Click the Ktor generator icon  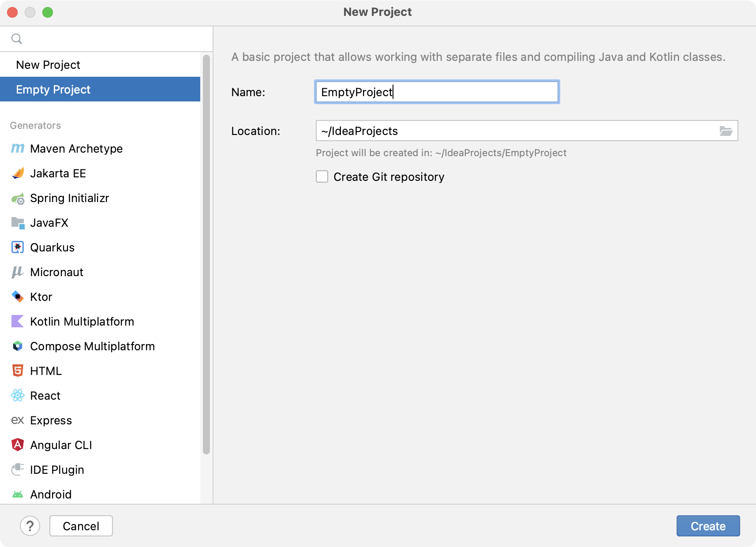[x=18, y=296]
